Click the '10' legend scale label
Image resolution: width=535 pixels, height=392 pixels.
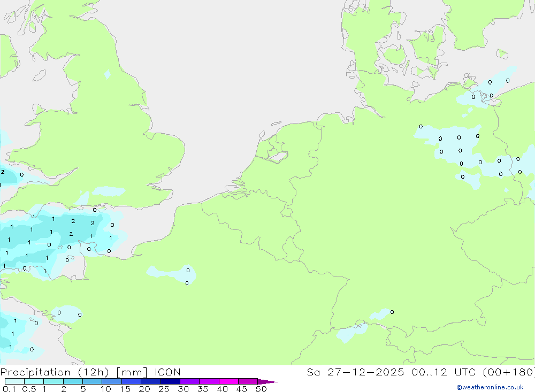106,389
